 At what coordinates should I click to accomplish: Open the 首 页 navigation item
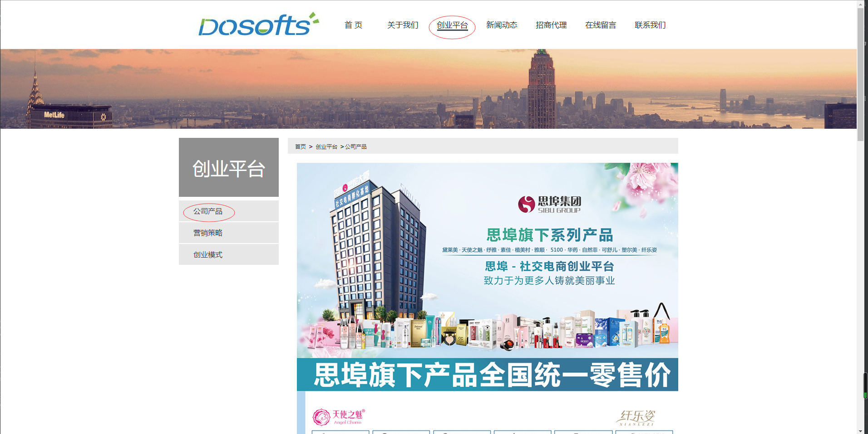coord(353,25)
